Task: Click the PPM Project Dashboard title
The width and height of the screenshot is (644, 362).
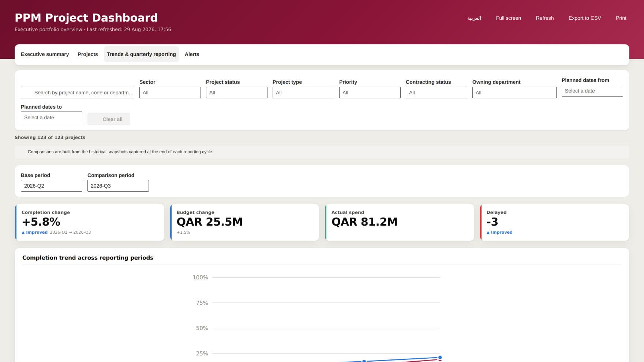Action: pos(86,18)
